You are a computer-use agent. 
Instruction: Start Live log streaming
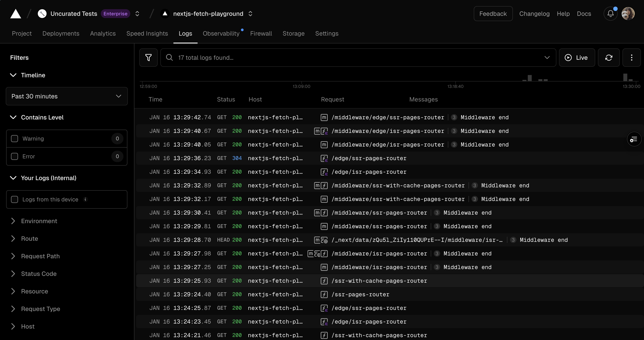[x=577, y=58]
